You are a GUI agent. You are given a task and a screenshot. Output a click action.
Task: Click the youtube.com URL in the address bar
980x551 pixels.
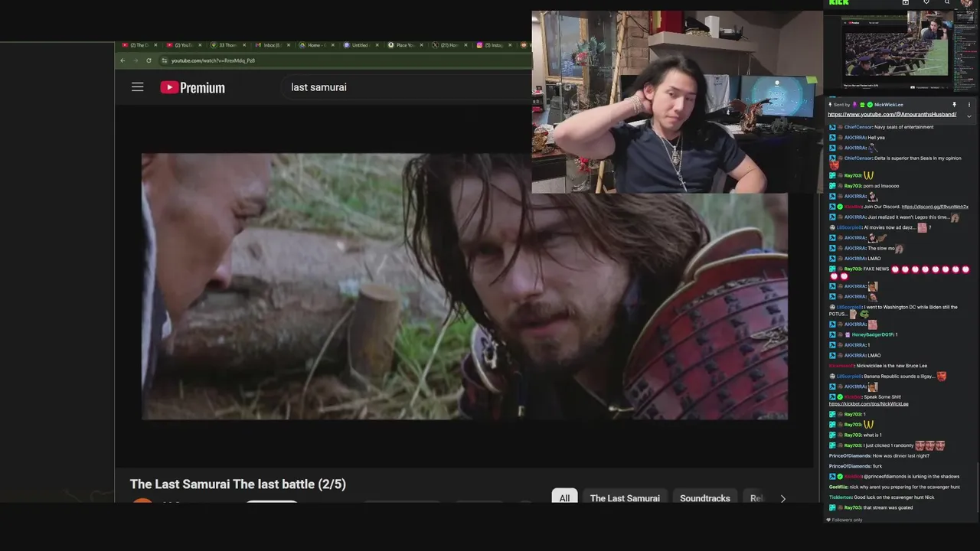coord(213,60)
